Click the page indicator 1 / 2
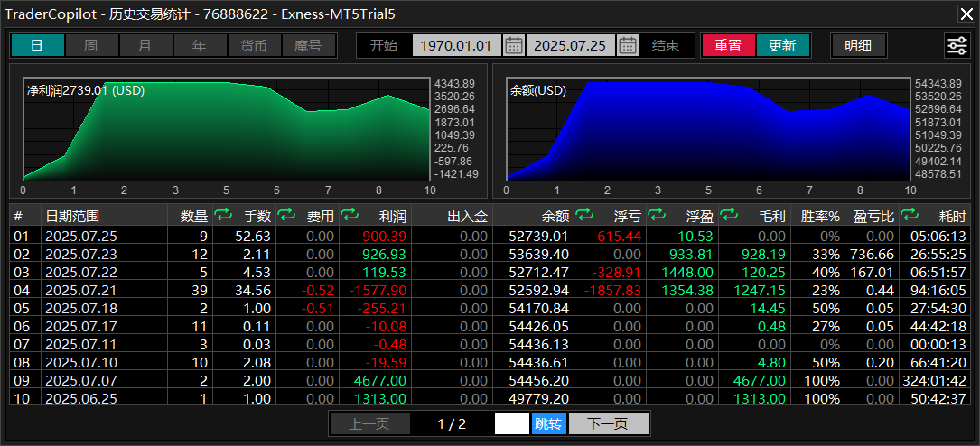 pyautogui.click(x=452, y=424)
